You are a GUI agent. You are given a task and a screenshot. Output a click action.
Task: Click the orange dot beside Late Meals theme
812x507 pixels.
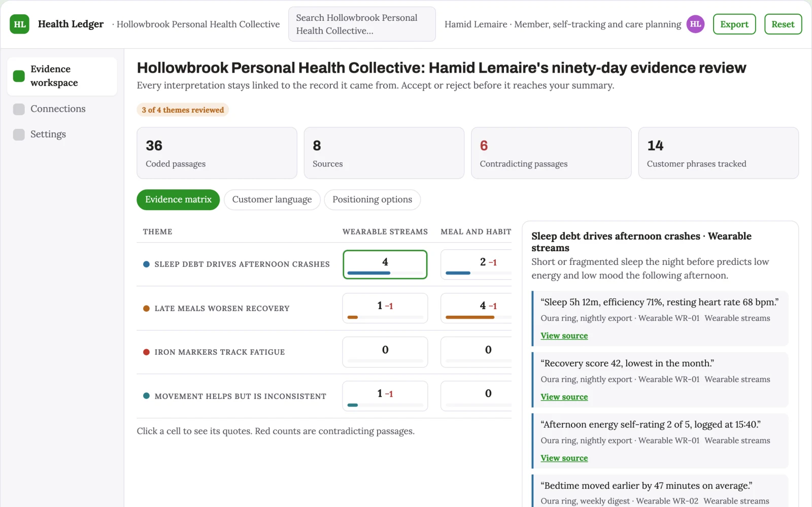pos(146,309)
